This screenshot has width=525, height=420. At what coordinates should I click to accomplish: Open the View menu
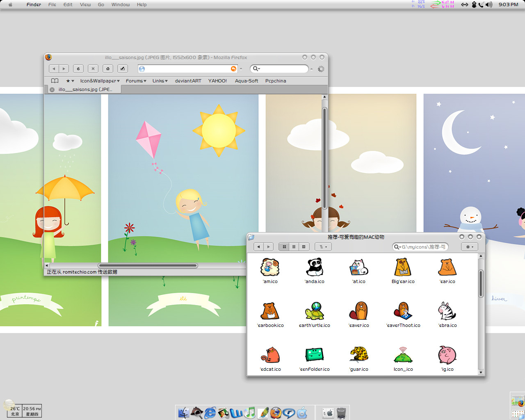tap(85, 5)
